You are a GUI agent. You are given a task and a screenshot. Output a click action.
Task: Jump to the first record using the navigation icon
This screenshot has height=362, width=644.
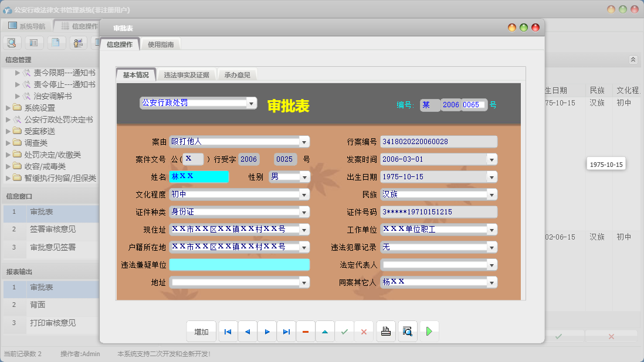click(x=228, y=331)
